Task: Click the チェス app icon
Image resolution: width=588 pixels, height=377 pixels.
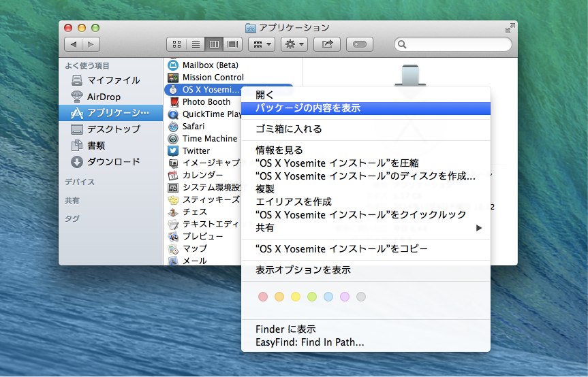Action: (x=173, y=212)
